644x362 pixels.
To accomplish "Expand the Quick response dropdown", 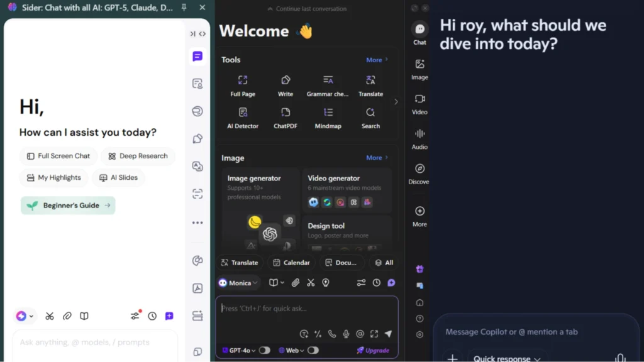I will pos(507,358).
